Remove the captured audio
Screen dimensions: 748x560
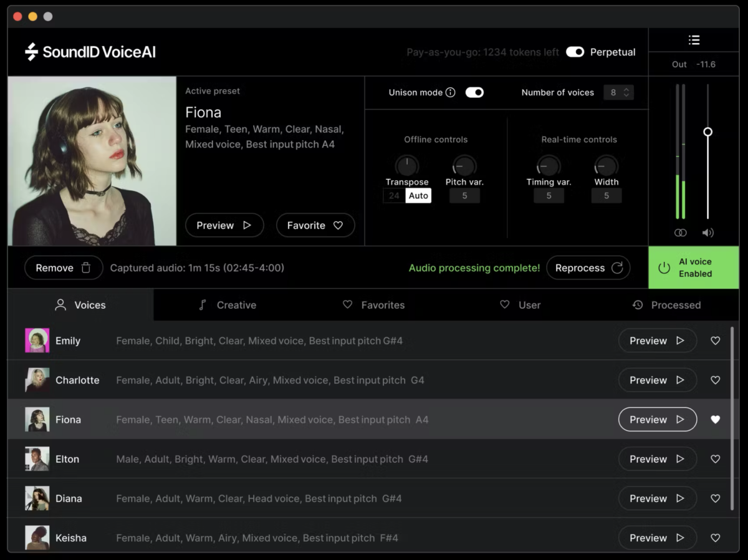[64, 268]
